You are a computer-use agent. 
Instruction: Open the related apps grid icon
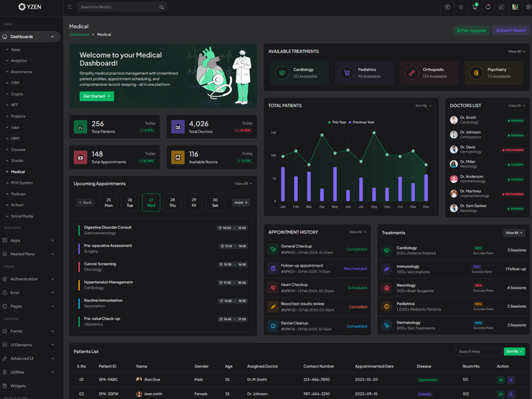tap(501, 7)
